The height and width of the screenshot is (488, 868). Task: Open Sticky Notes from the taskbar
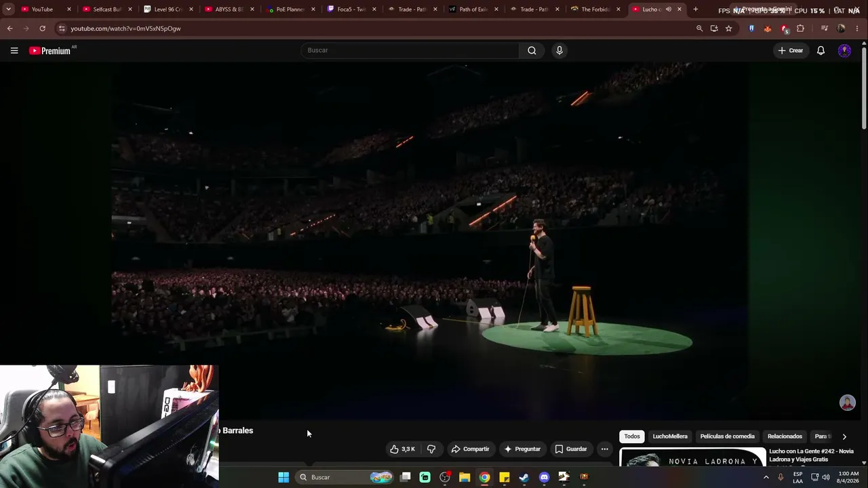point(505,477)
